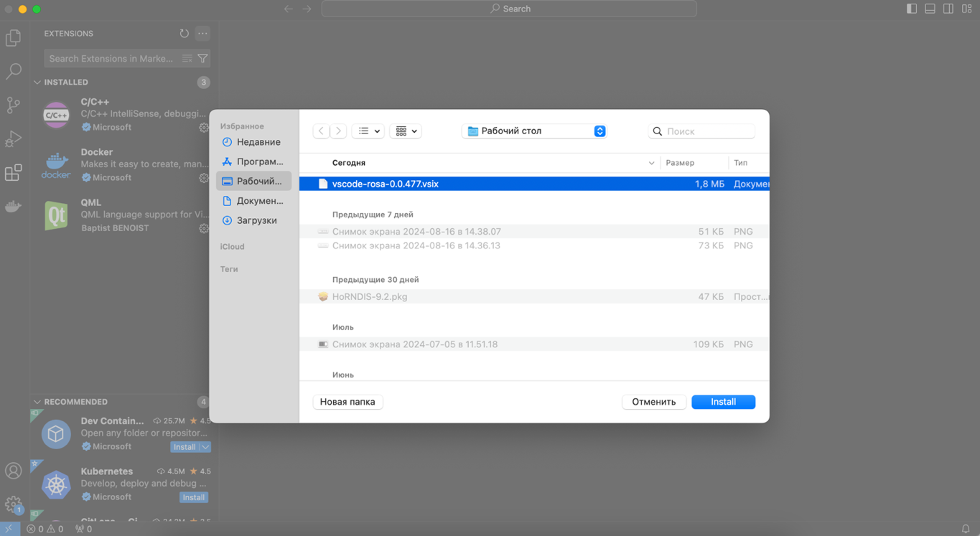Toggle the bottom panel layout icon

click(x=930, y=9)
